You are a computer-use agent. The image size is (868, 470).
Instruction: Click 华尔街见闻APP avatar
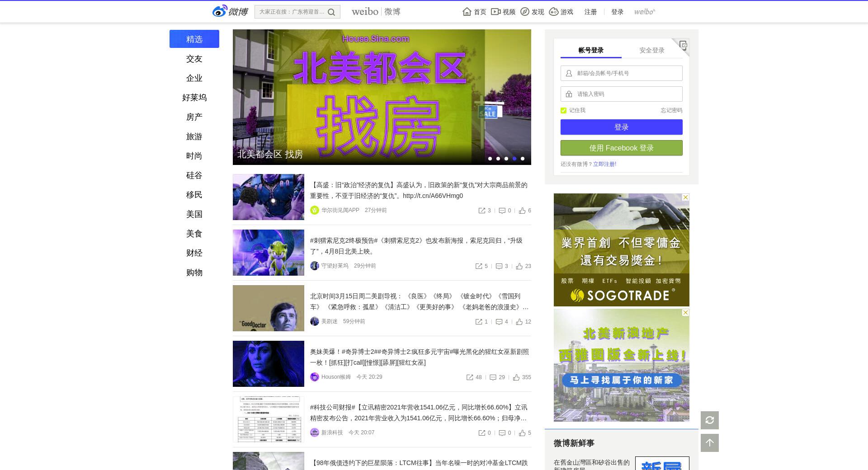pos(315,210)
